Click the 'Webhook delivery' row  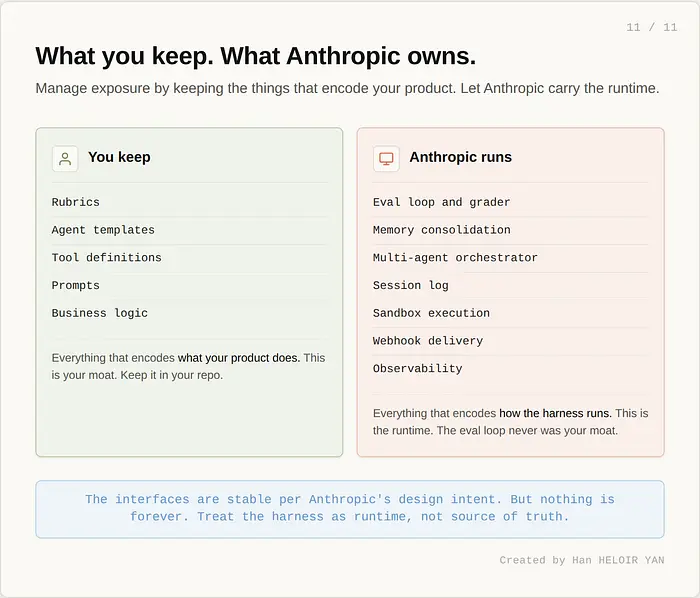(x=510, y=341)
